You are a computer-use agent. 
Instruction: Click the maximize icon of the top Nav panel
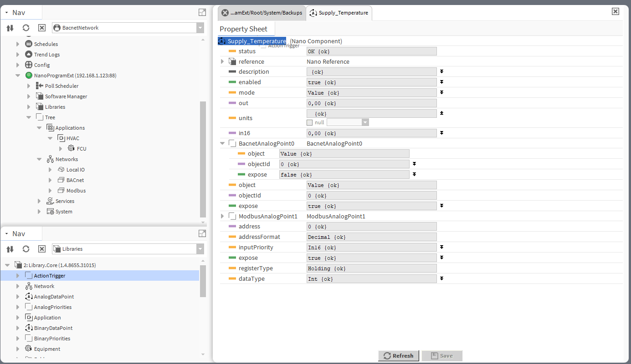[x=202, y=12]
